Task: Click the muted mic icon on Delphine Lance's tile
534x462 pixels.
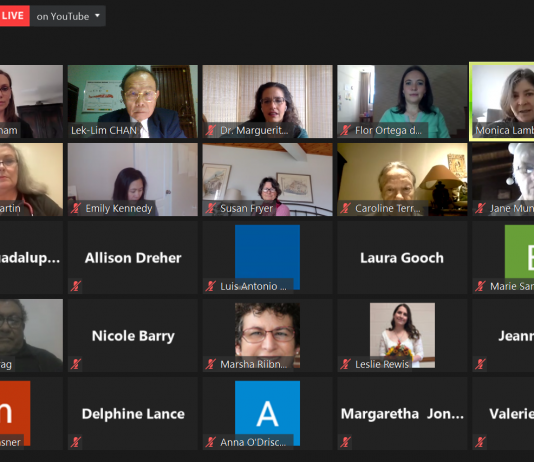Action: 76,442
